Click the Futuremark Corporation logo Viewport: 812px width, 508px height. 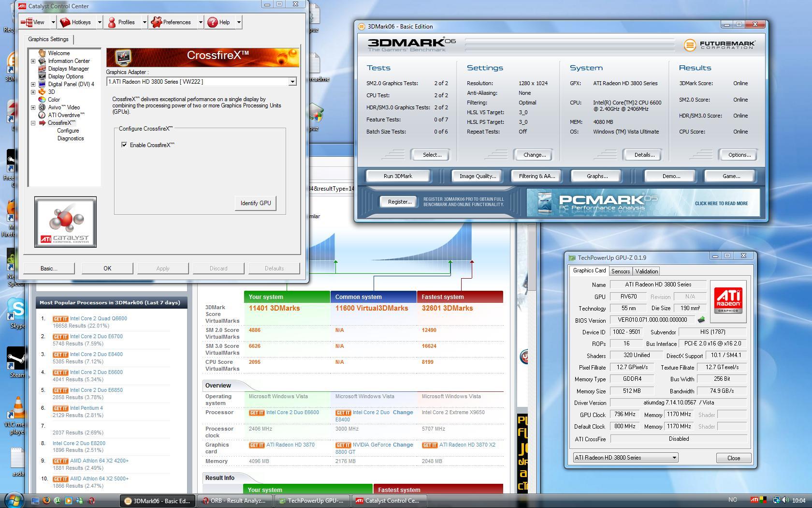(x=719, y=45)
